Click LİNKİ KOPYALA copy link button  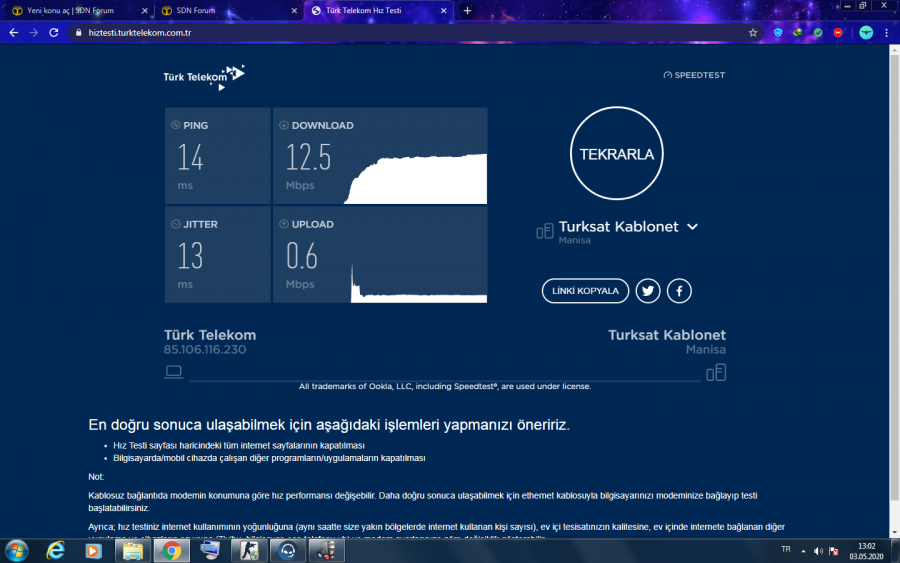585,291
